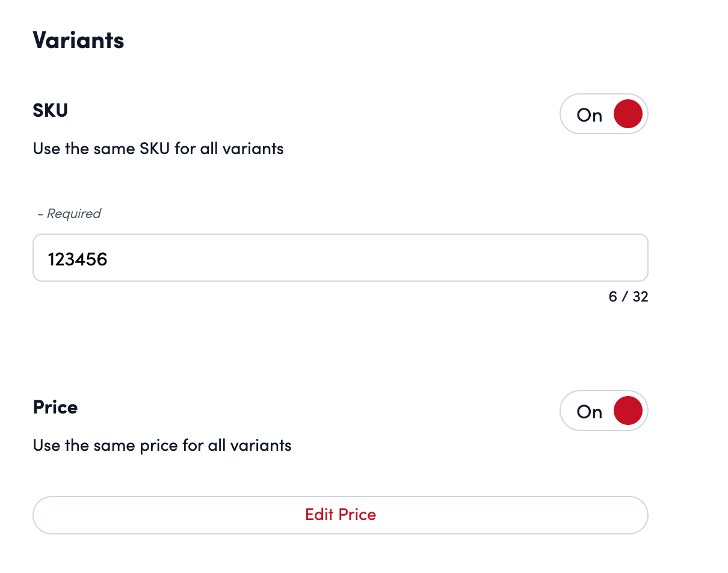
Task: Click the 123456 text in the SKU box
Action: pyautogui.click(x=78, y=259)
